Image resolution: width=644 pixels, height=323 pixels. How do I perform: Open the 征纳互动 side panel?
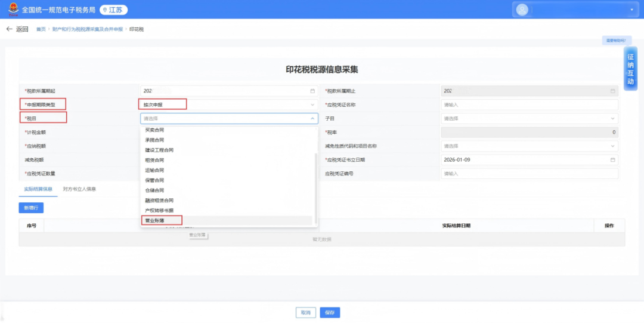click(630, 69)
